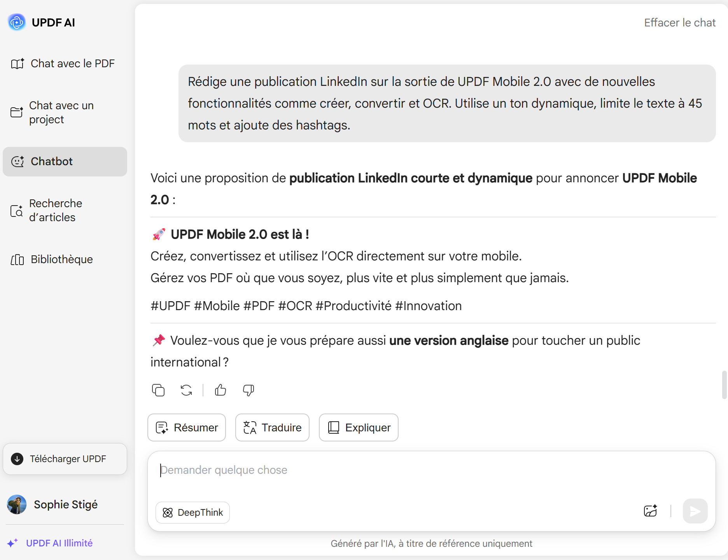728x560 pixels.
Task: Click the Expliquer book icon
Action: point(334,427)
